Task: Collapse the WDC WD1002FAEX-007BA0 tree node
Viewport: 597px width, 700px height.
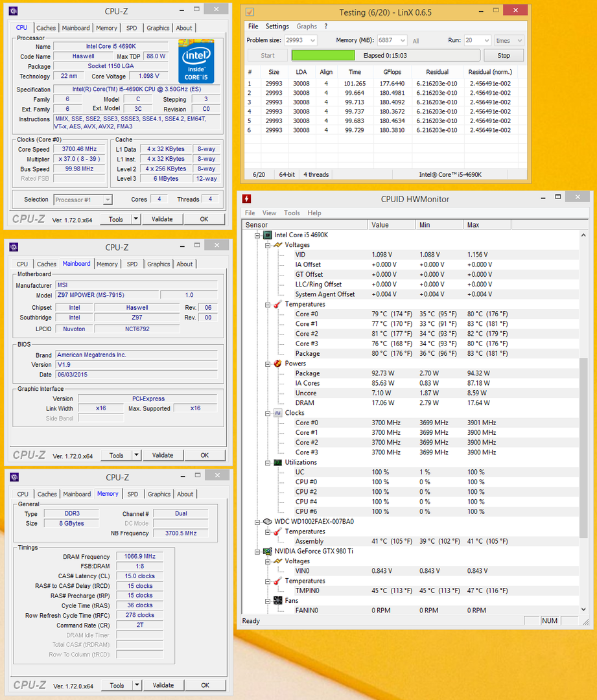Action: pos(257,521)
